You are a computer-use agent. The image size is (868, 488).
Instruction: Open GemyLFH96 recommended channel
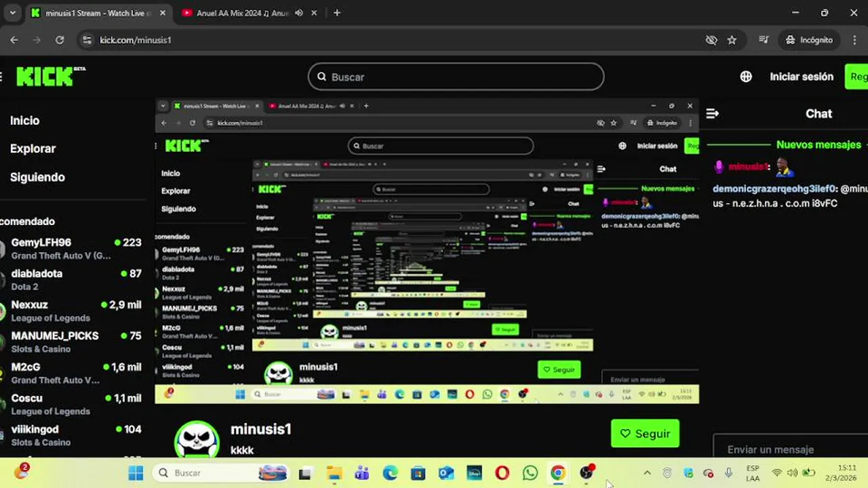[x=71, y=248]
